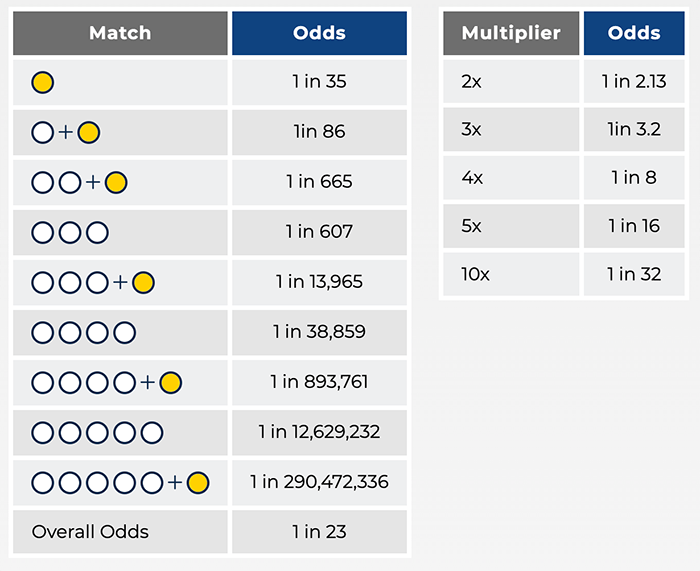
Task: Click yellow ball in four-plus-Powerball row
Action: click(170, 383)
